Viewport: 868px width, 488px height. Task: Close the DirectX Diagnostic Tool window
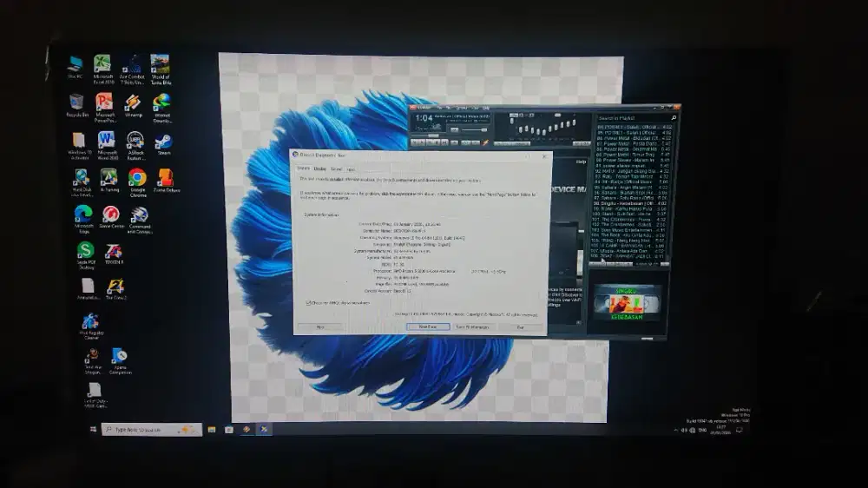(x=544, y=156)
